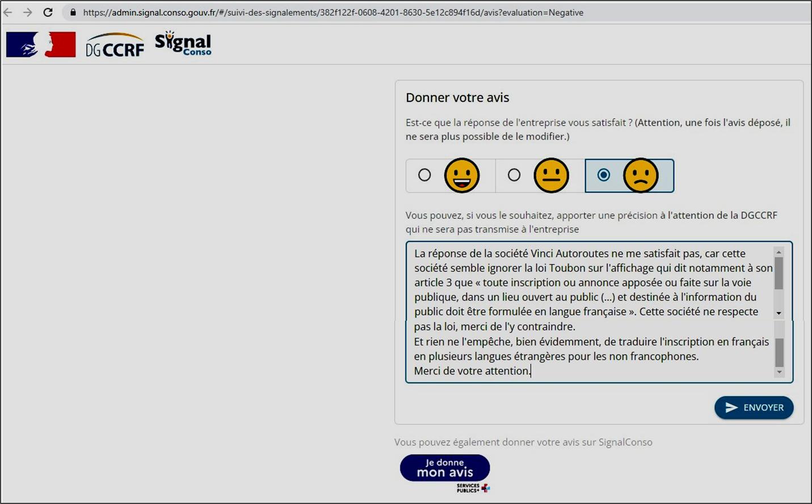
Task: Reload the page with refresh icon
Action: point(48,12)
